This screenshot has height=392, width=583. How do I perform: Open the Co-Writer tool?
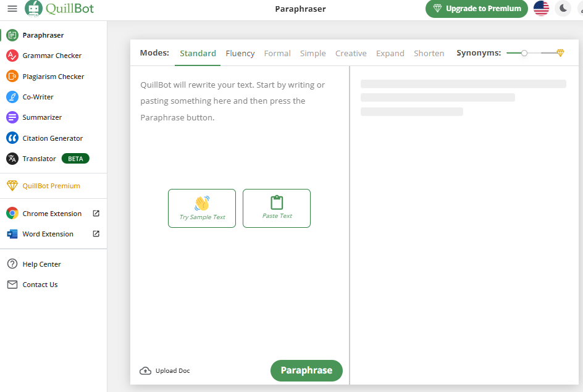pos(38,97)
